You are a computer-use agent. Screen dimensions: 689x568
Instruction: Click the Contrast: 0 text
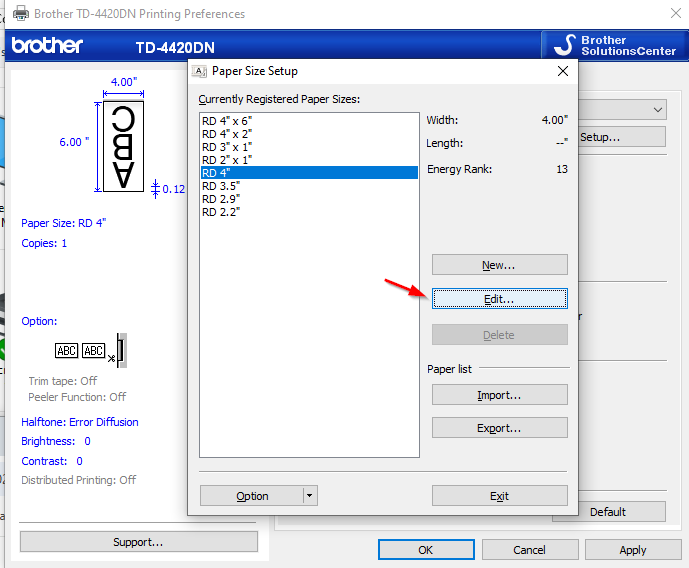pos(52,461)
